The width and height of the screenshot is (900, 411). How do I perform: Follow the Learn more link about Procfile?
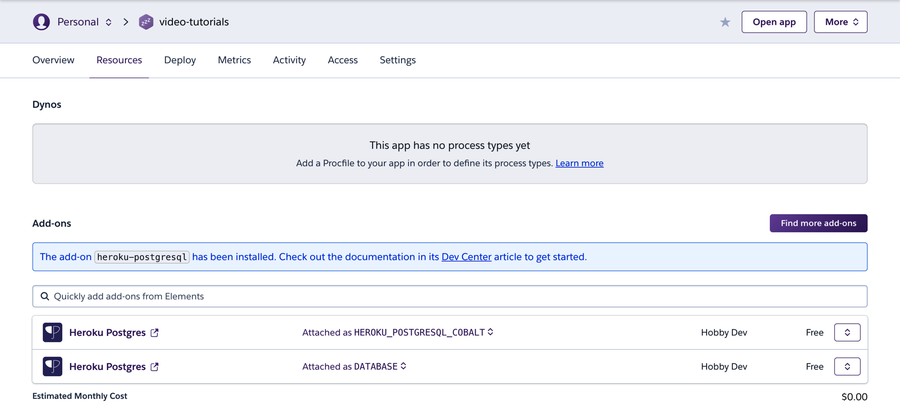(579, 163)
